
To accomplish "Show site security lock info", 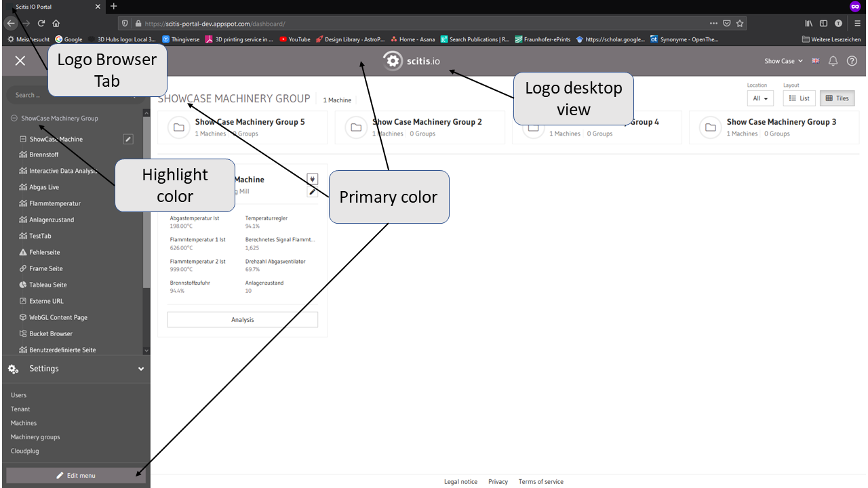I will coord(138,23).
